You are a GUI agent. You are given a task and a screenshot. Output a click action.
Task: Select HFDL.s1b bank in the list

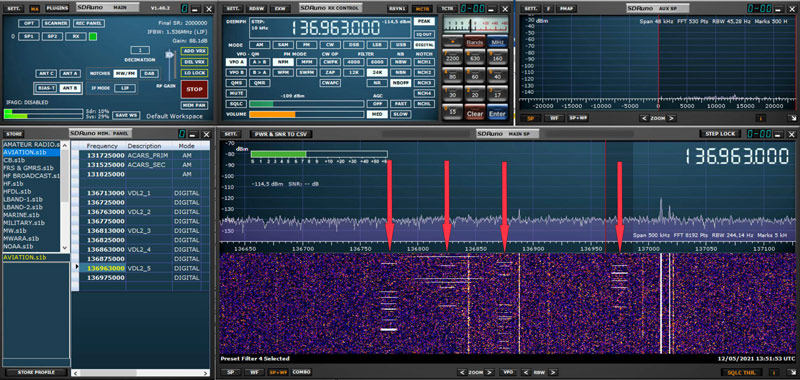tap(17, 191)
